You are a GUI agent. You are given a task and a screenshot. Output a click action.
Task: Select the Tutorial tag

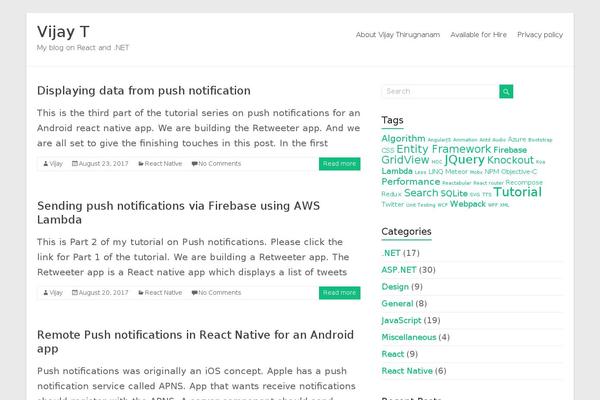point(517,192)
